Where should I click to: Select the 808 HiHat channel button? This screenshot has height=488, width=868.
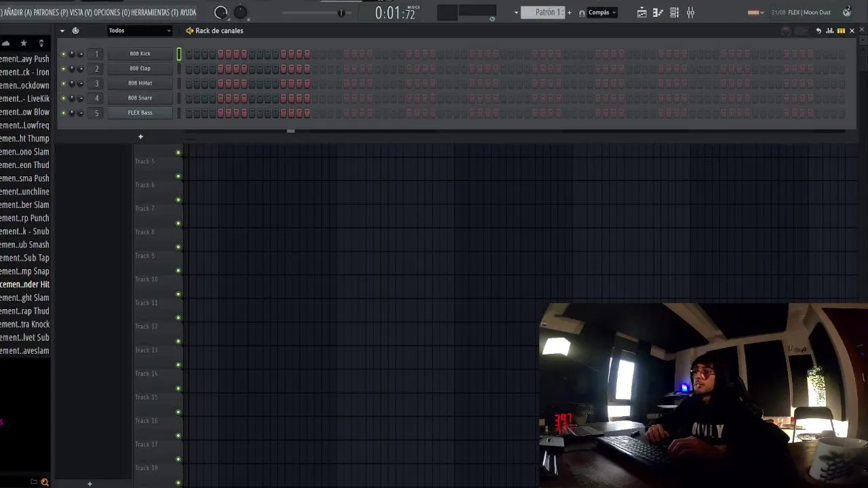140,83
